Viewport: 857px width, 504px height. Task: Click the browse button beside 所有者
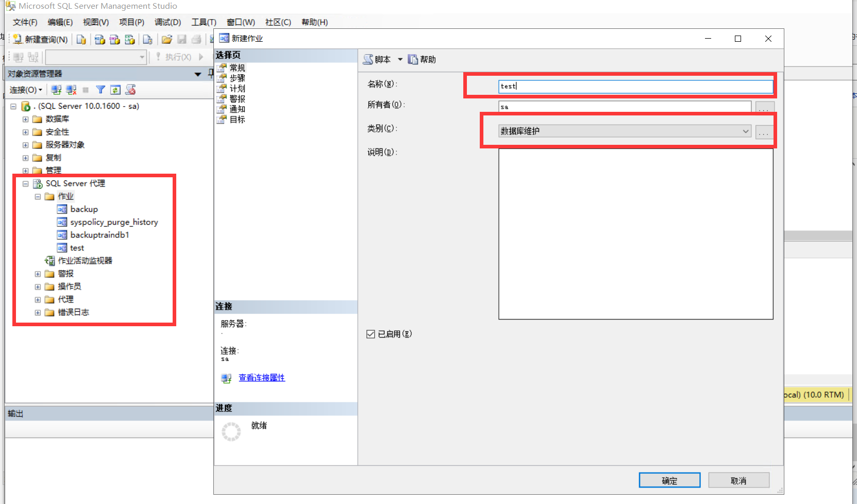765,107
